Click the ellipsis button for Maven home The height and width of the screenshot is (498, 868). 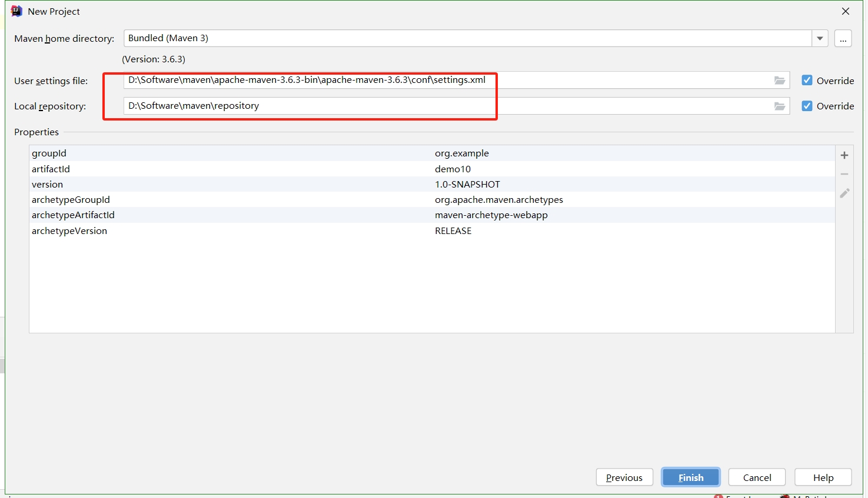843,39
